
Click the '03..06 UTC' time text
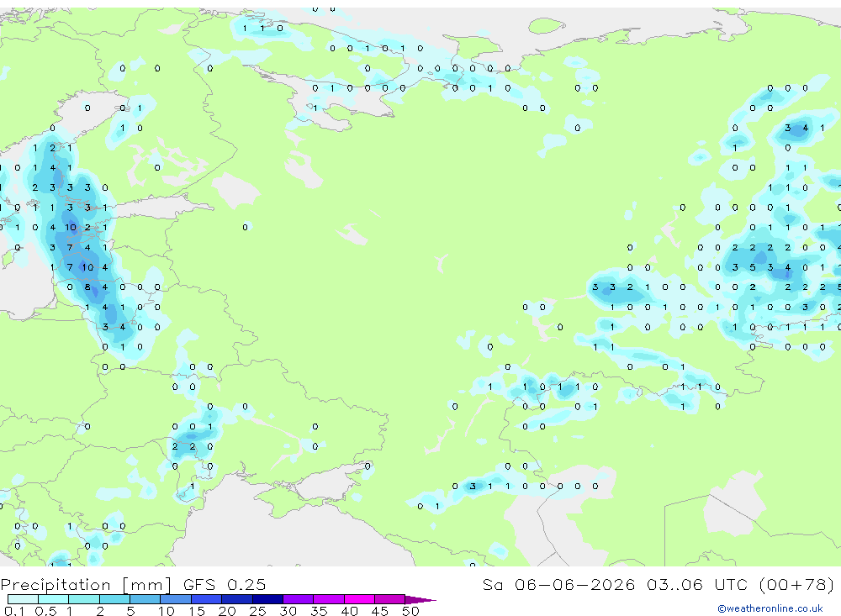tap(696, 584)
